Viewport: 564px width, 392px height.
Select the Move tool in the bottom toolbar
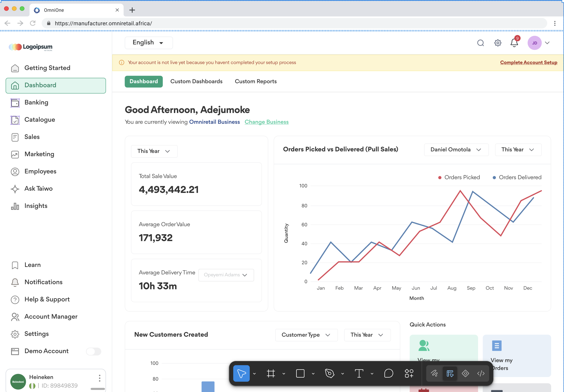[x=241, y=373]
